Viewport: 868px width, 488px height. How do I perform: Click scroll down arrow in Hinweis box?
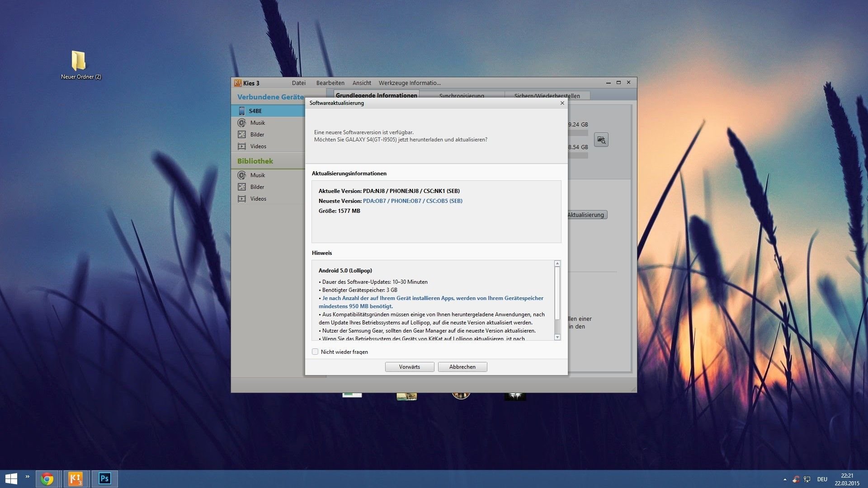pyautogui.click(x=557, y=337)
